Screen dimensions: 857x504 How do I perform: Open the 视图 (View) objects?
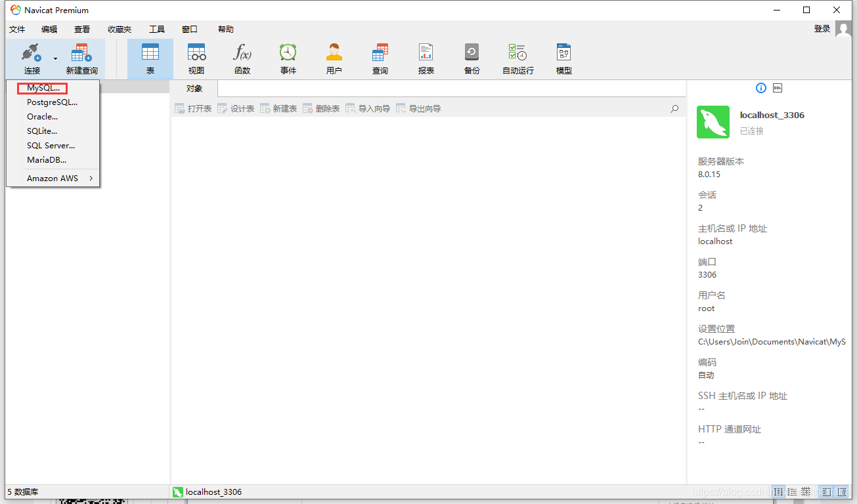pyautogui.click(x=196, y=58)
